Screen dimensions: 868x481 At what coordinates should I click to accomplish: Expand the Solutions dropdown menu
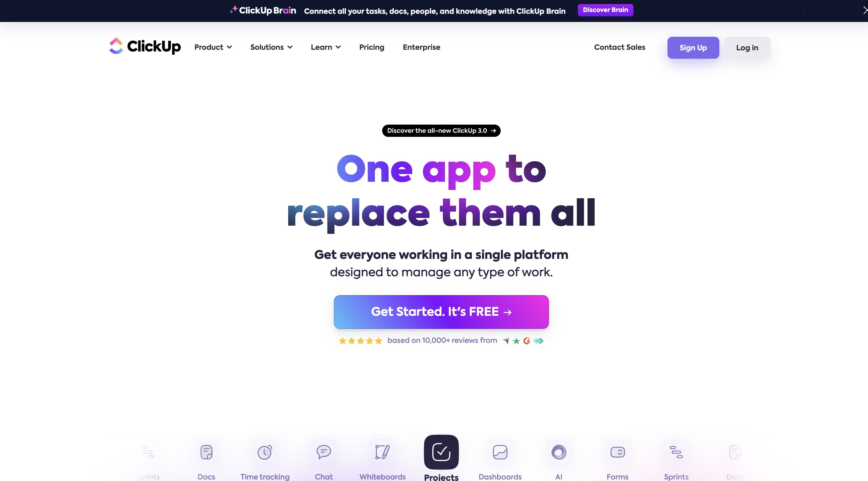(271, 47)
